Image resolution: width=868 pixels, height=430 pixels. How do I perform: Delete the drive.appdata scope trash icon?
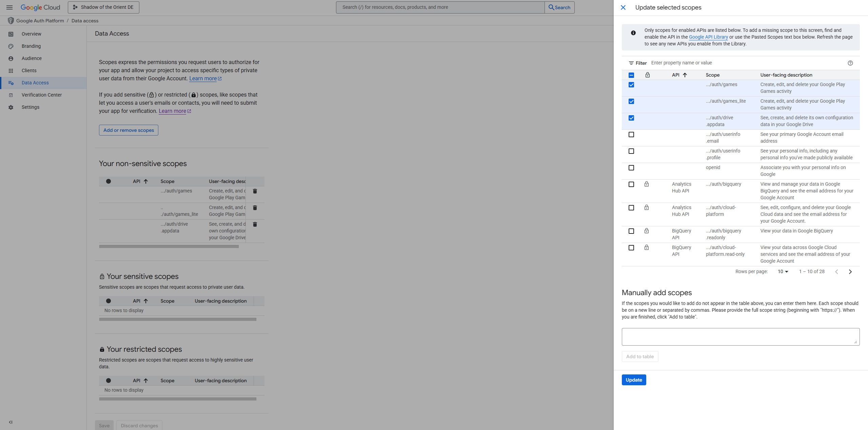click(255, 224)
